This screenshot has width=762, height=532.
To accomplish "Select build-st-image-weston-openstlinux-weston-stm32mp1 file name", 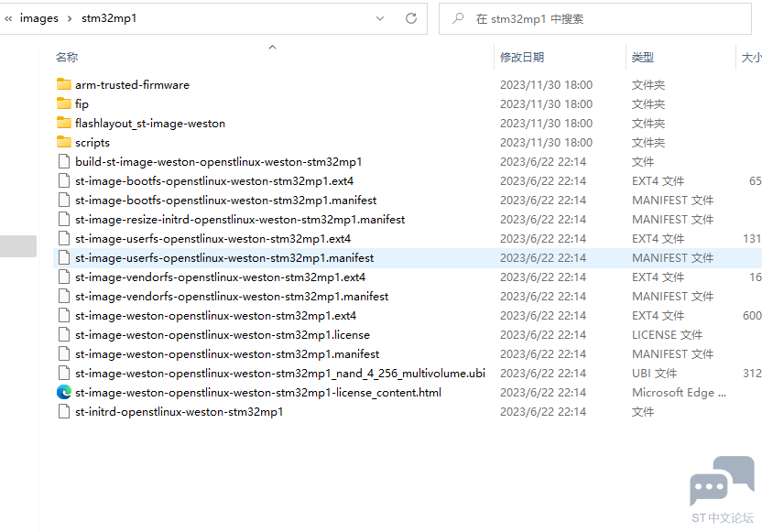I will click(x=219, y=162).
